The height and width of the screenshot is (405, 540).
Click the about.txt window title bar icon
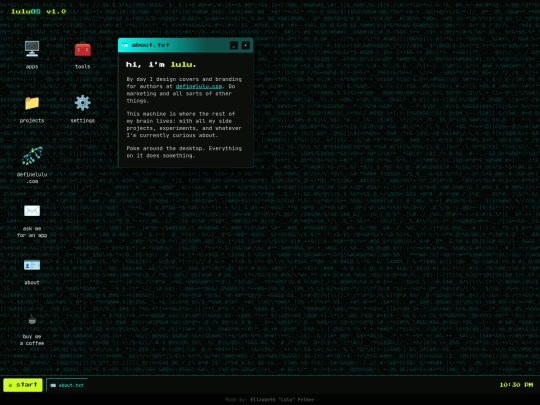tap(125, 45)
